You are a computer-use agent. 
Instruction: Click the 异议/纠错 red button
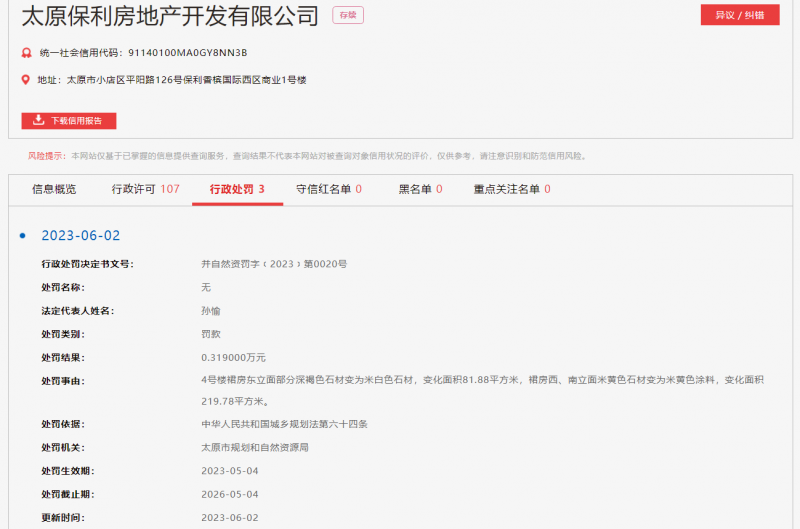pos(740,15)
